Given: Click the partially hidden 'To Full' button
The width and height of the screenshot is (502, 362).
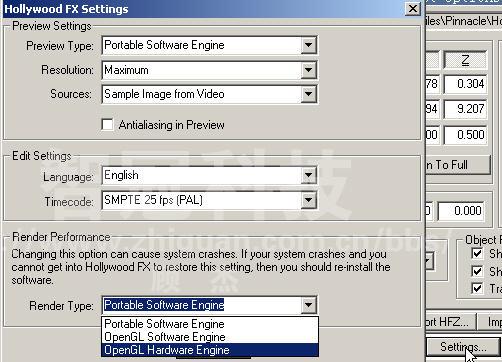Looking at the screenshot, I should [458, 165].
